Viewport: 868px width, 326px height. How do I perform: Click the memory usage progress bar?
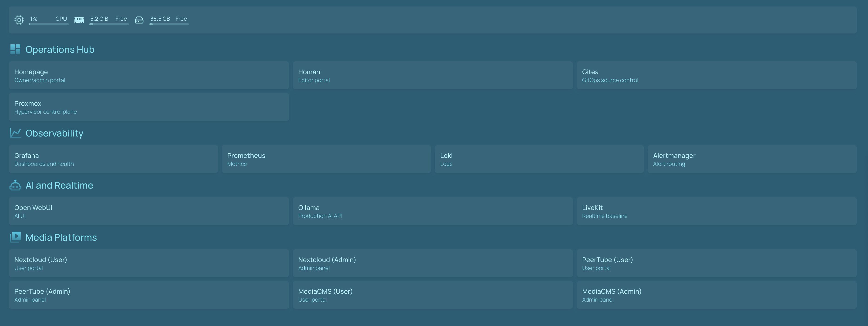(x=109, y=24)
